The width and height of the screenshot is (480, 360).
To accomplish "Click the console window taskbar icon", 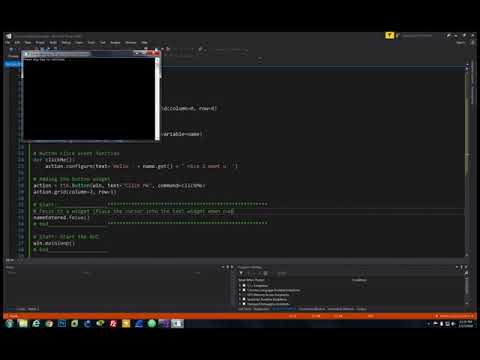I will tap(177, 323).
